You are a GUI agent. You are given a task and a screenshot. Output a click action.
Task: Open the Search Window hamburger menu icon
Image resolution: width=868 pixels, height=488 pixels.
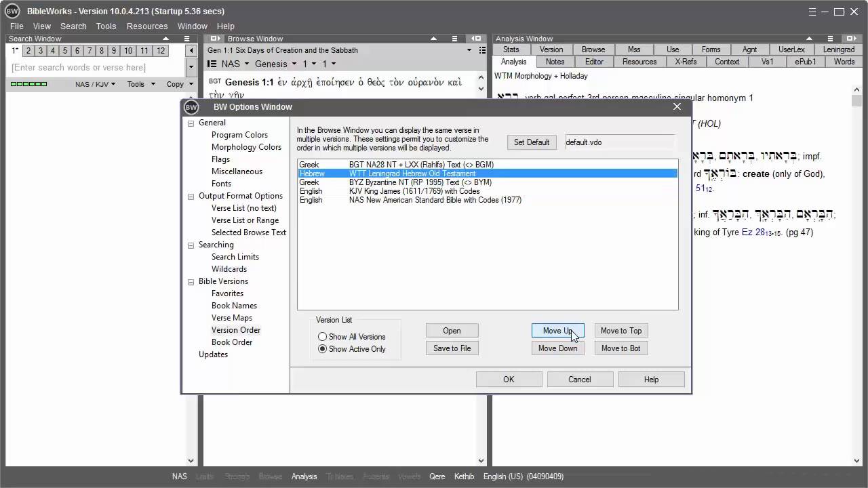pyautogui.click(x=187, y=39)
